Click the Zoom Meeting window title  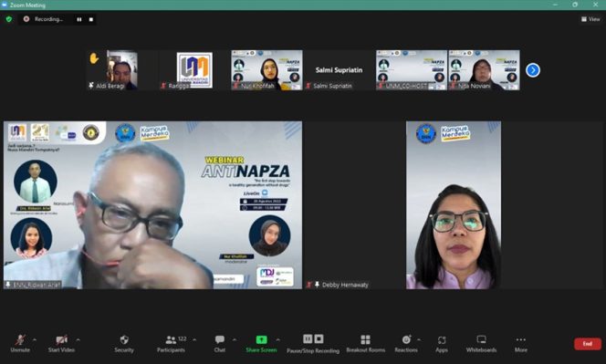click(x=27, y=5)
